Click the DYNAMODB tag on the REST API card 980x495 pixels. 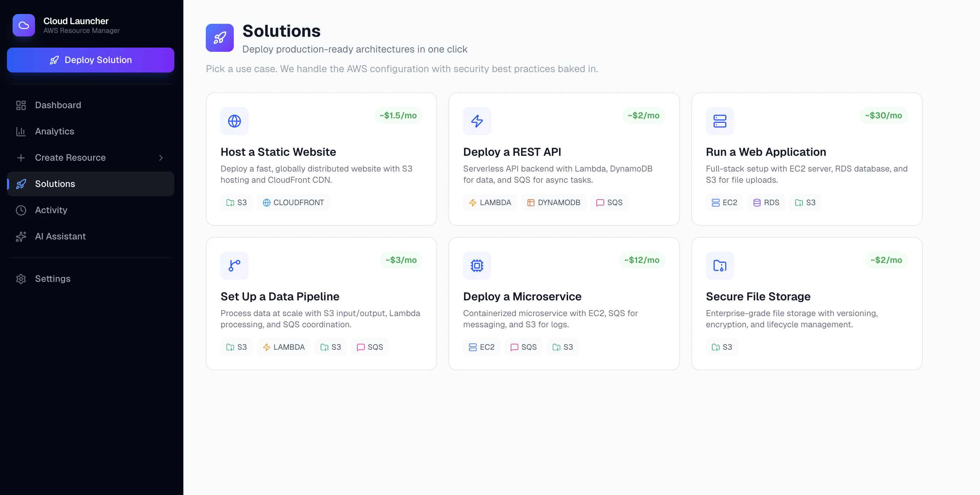pyautogui.click(x=553, y=202)
